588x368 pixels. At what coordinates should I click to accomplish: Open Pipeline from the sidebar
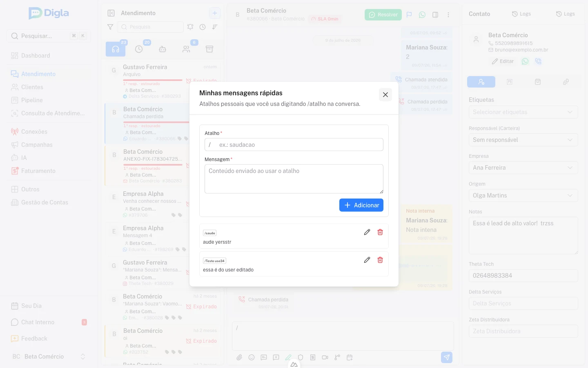click(x=49, y=100)
